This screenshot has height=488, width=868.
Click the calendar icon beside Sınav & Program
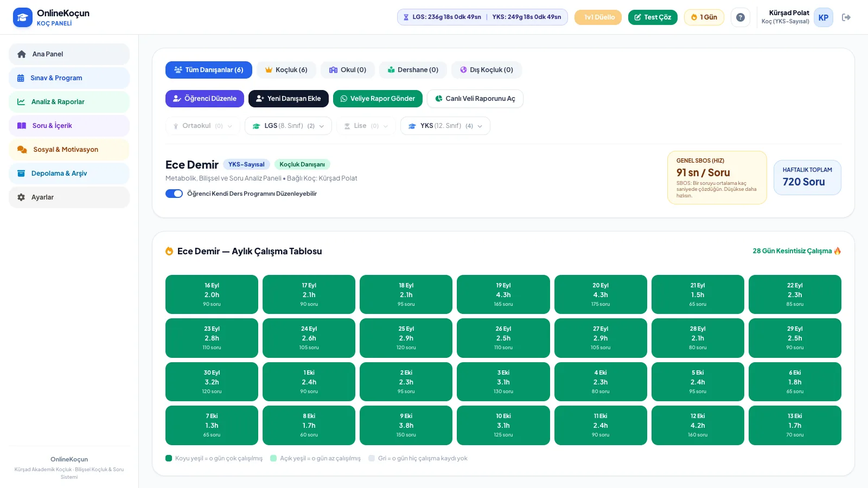coord(21,78)
